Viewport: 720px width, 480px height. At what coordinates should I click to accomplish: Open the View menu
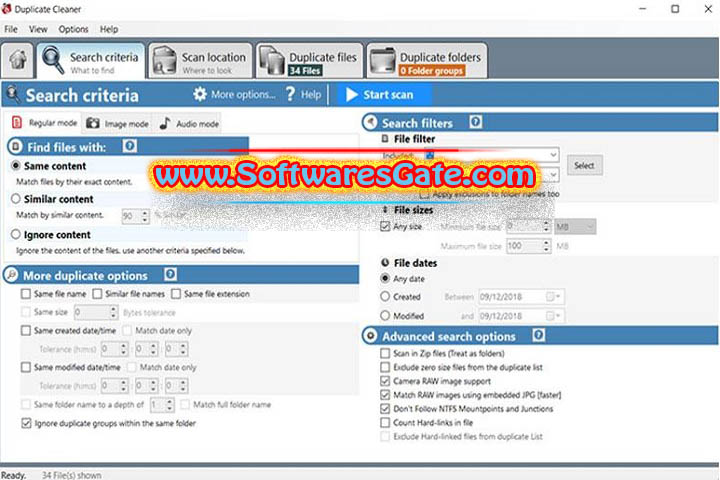point(38,29)
